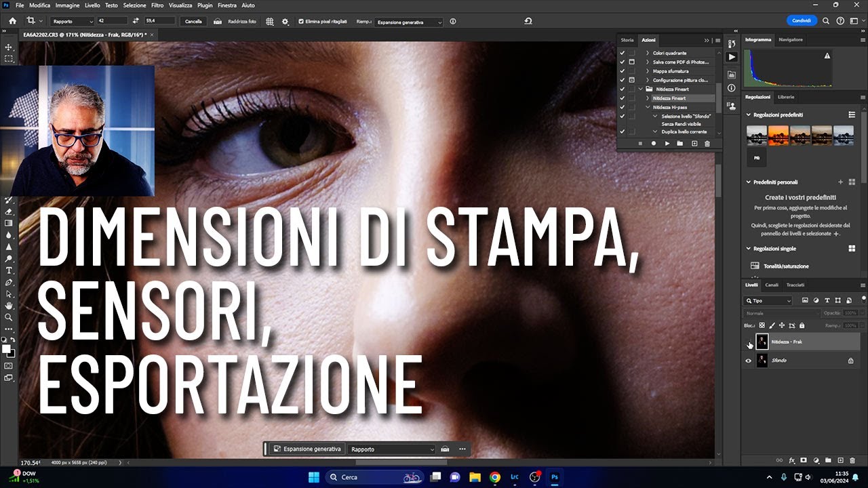Switch to the Navigatore tab

pos(791,39)
